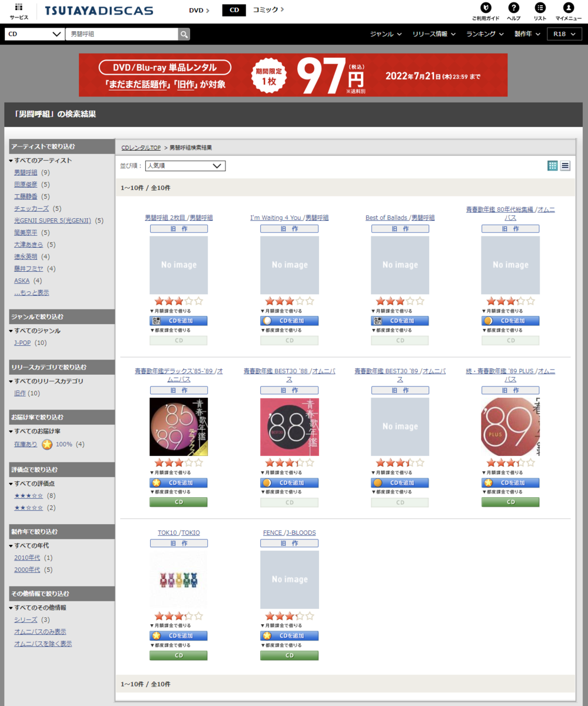The width and height of the screenshot is (588, 706).
Task: Expand the リリース情報 menu
Action: pos(434,34)
